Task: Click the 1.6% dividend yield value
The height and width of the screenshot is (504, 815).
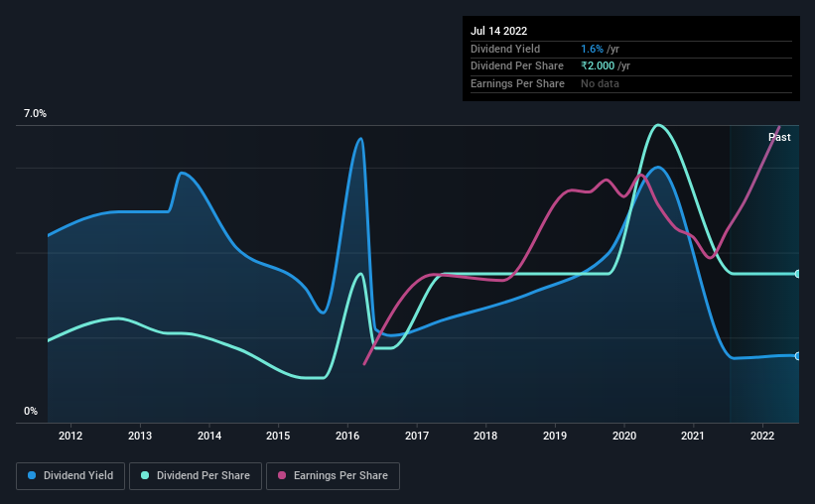Action: (592, 49)
